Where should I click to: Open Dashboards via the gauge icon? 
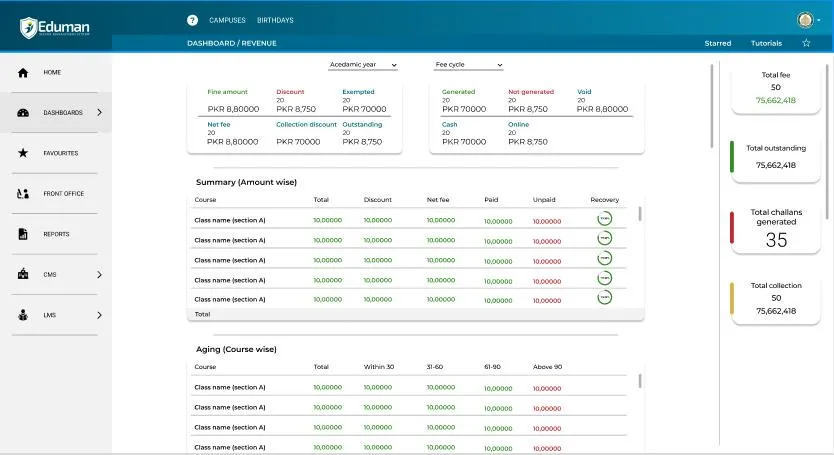[22, 113]
